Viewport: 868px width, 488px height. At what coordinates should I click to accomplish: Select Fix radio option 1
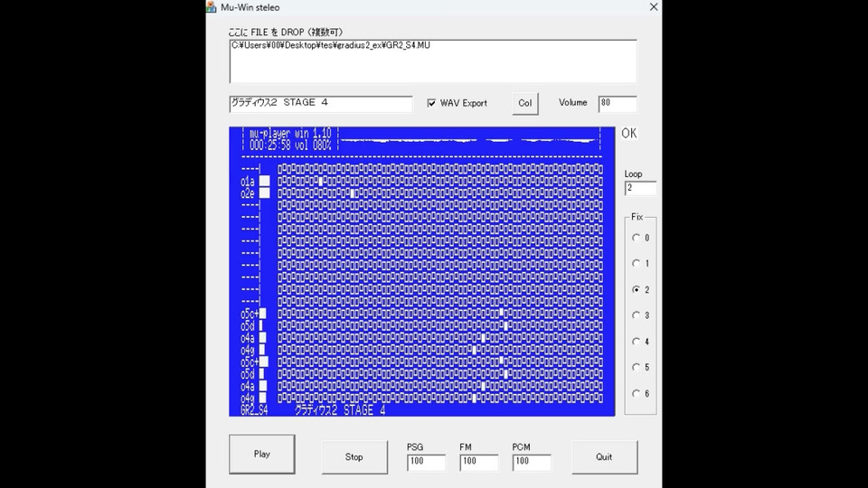[x=636, y=263]
